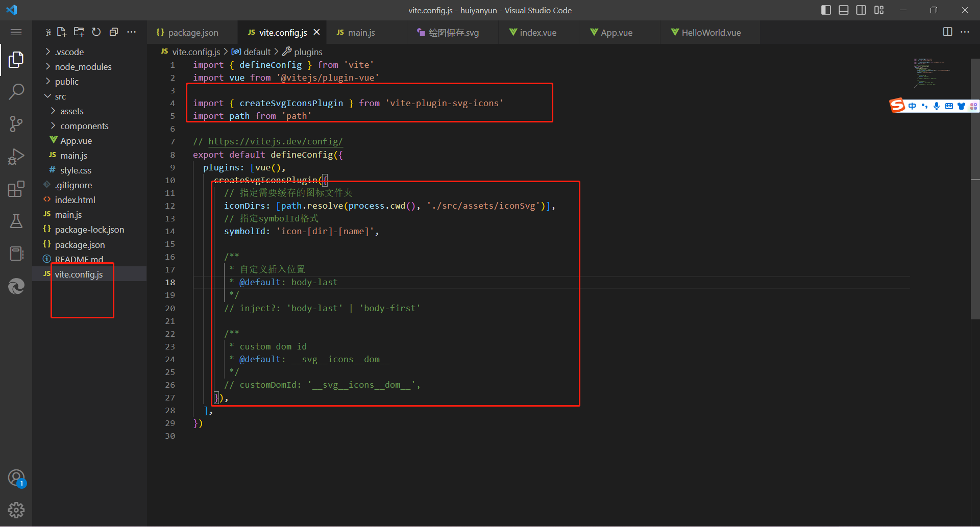980x527 pixels.
Task: Toggle the bottom panel visibility
Action: (844, 10)
